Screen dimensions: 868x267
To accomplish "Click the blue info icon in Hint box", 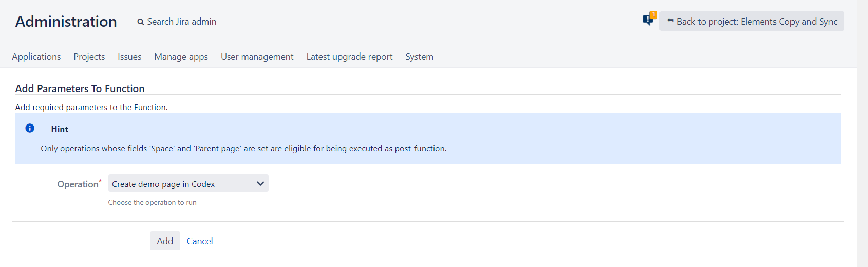I will tap(30, 128).
